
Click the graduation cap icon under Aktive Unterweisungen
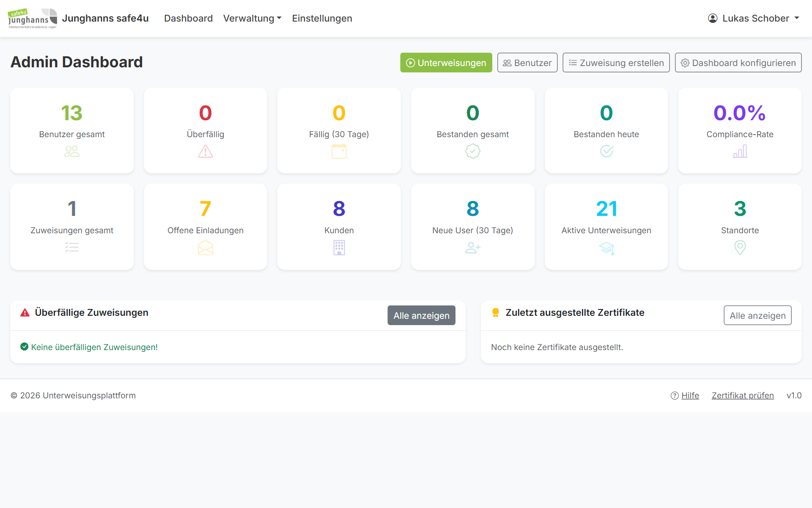[x=606, y=248]
